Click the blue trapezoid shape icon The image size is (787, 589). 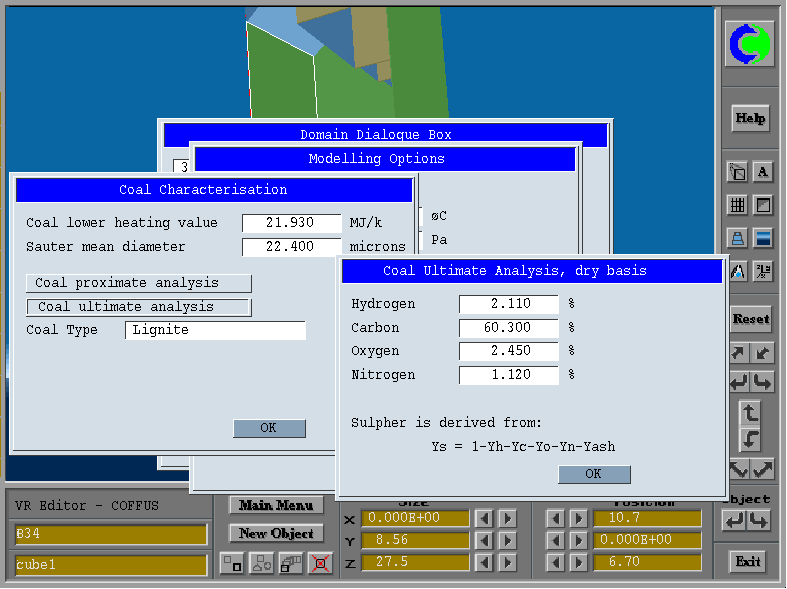pos(738,238)
